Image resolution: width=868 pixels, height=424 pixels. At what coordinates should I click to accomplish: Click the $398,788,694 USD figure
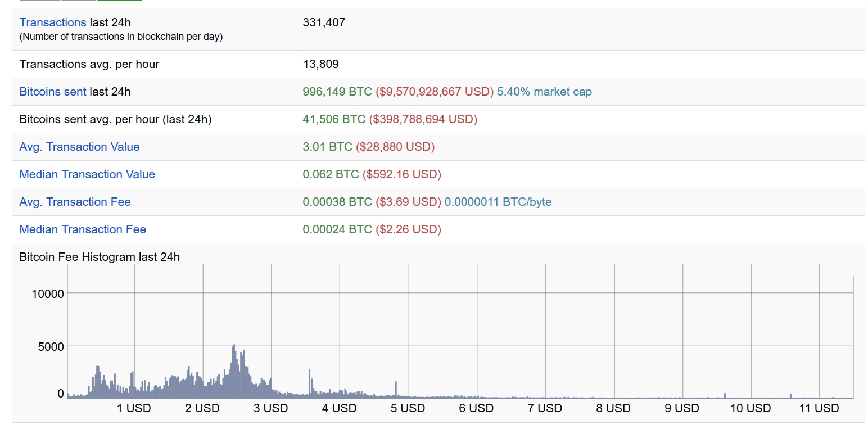423,119
